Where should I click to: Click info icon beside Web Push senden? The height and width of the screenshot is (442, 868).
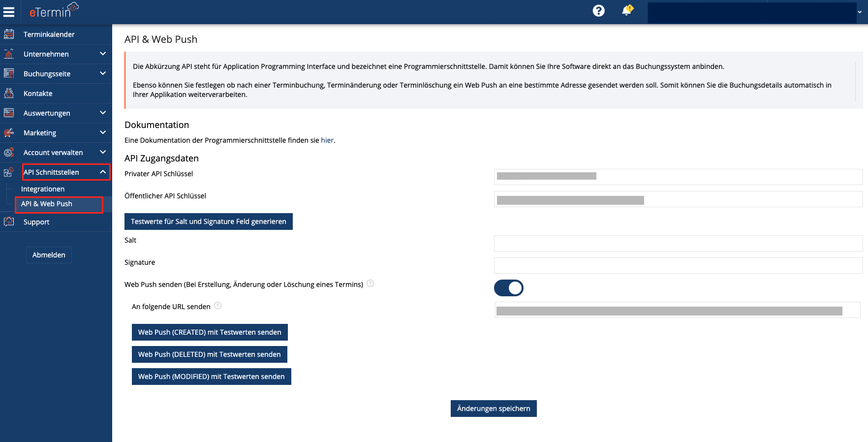coord(371,284)
